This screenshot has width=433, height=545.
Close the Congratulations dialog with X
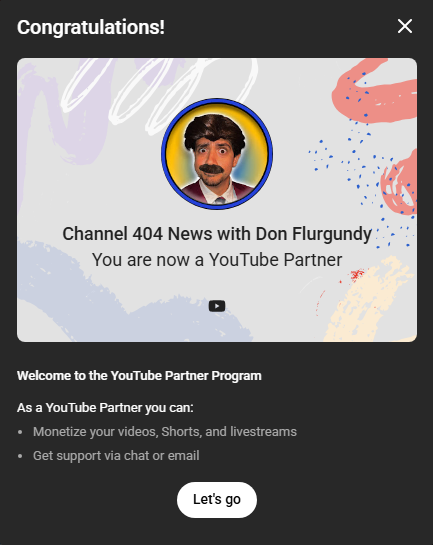(405, 26)
